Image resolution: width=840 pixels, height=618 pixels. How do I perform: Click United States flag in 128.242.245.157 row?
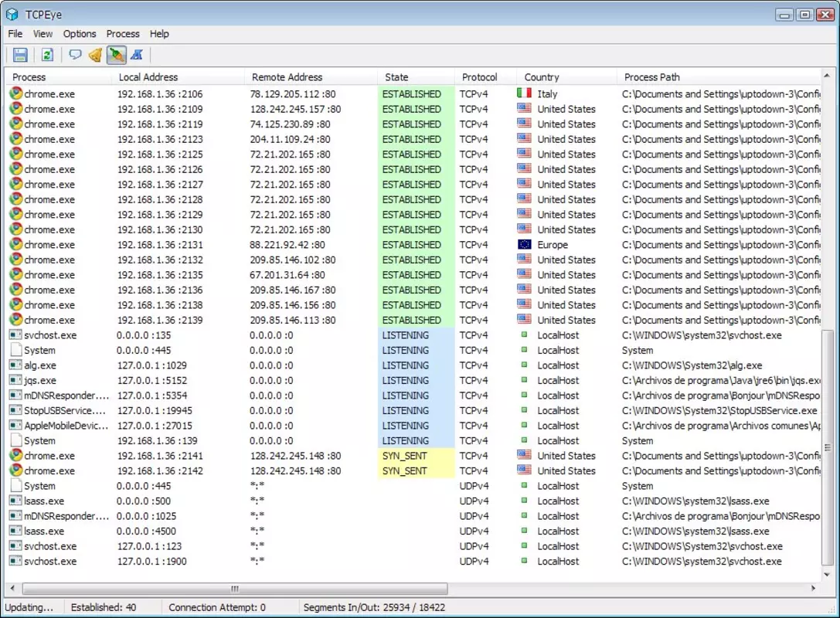click(524, 108)
